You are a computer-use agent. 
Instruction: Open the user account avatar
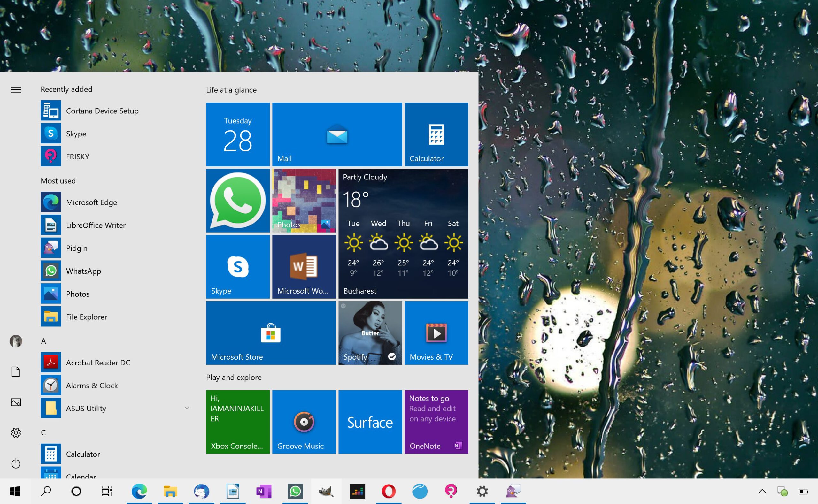[x=16, y=341]
